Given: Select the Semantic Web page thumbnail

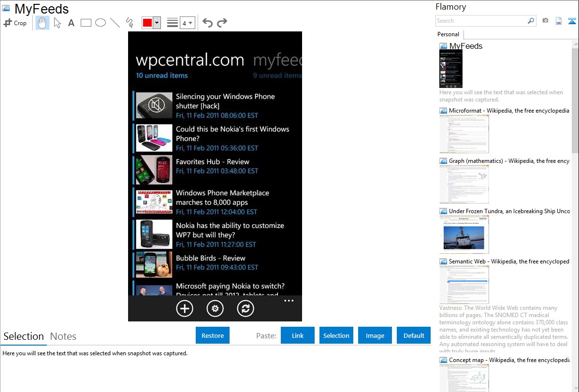Looking at the screenshot, I should (x=464, y=285).
